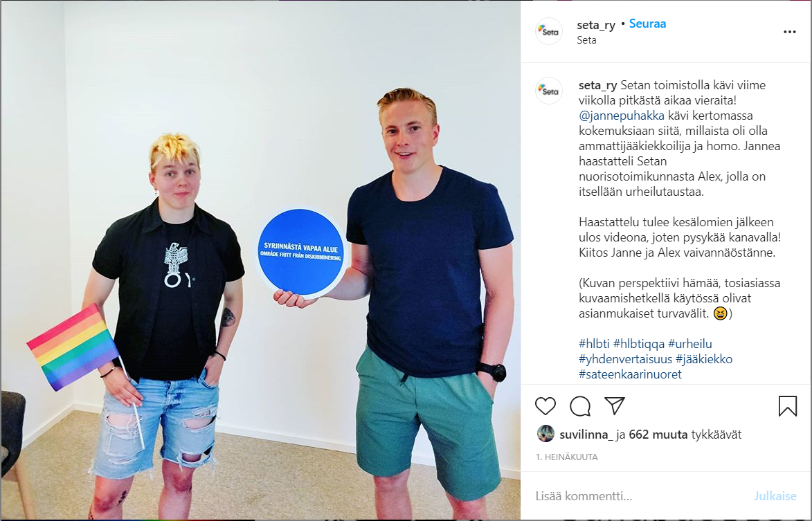Open the #hlbti hashtag

pyautogui.click(x=594, y=344)
